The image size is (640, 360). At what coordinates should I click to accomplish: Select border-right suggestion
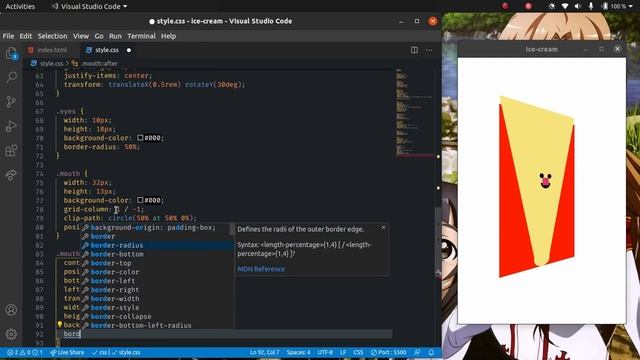pyautogui.click(x=157, y=290)
